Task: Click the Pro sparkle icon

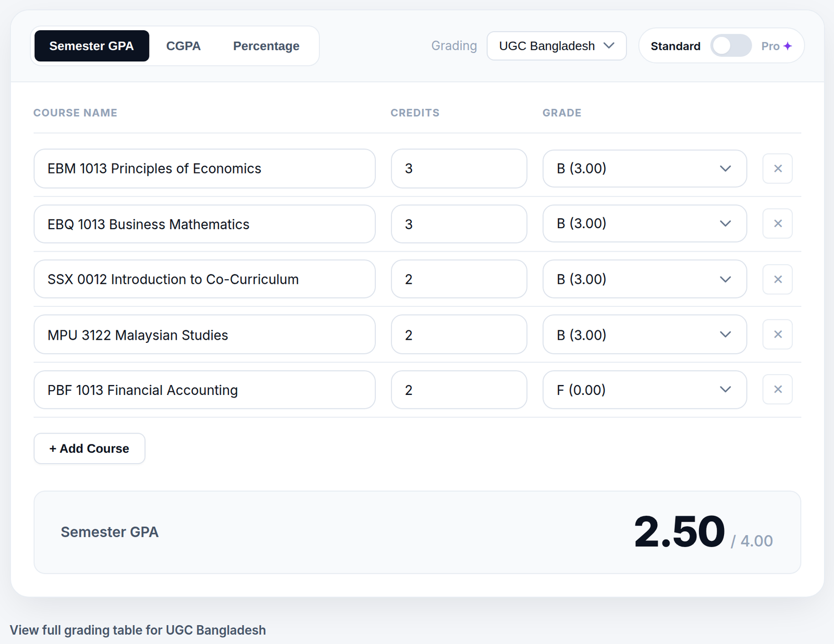Action: point(788,46)
